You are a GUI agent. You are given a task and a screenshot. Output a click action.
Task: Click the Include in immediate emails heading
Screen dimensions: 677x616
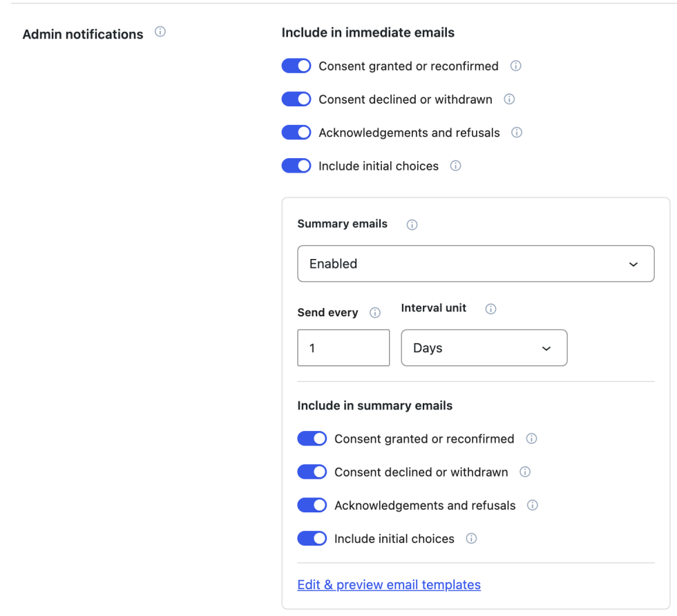368,33
